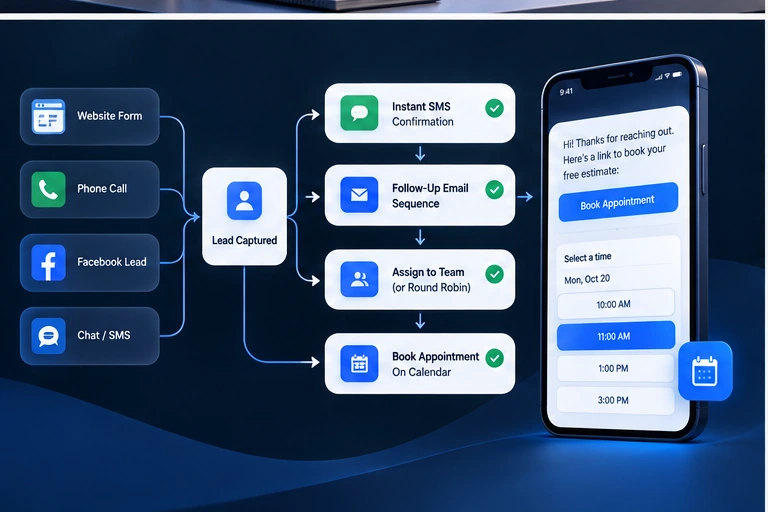Screen dimensions: 768x512
Task: Click the Phone Call label
Action: [x=102, y=189]
